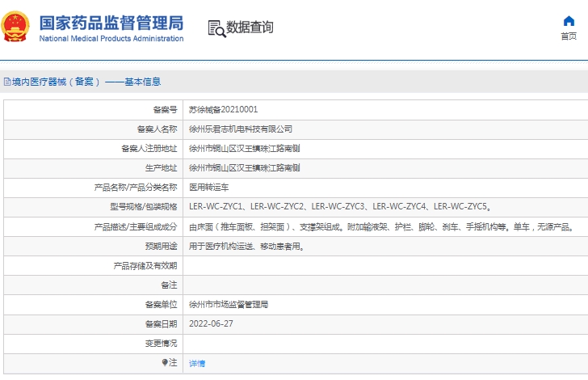588x380 pixels.
Task: Click National Medical Products Administration text
Action: coord(111,38)
